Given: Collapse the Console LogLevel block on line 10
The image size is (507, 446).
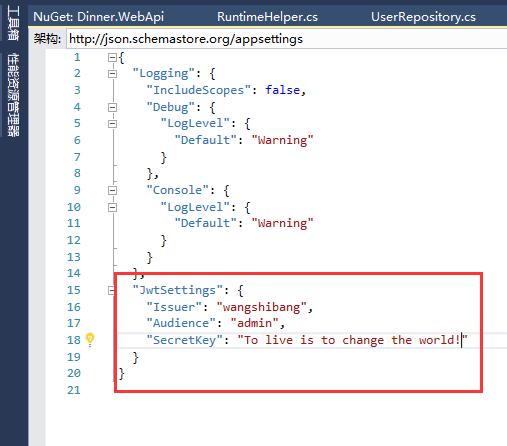Looking at the screenshot, I should tap(112, 207).
